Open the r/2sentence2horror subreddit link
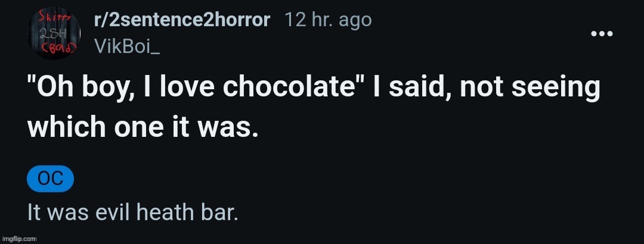The width and height of the screenshot is (644, 244). [182, 20]
